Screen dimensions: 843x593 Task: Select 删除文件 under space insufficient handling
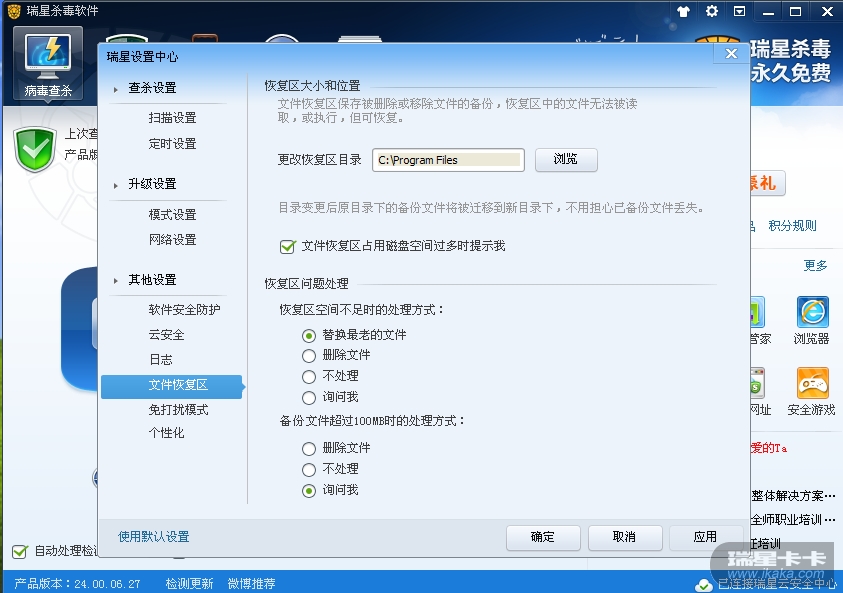point(309,355)
